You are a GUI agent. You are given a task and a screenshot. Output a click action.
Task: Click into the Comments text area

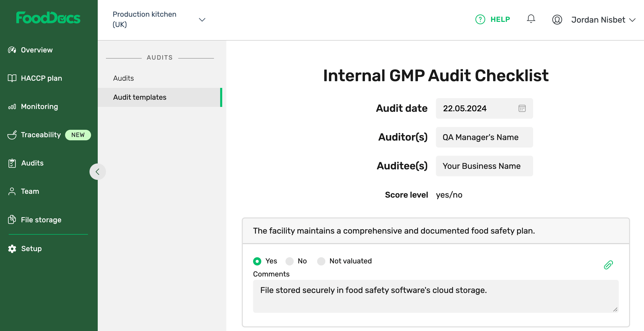435,296
